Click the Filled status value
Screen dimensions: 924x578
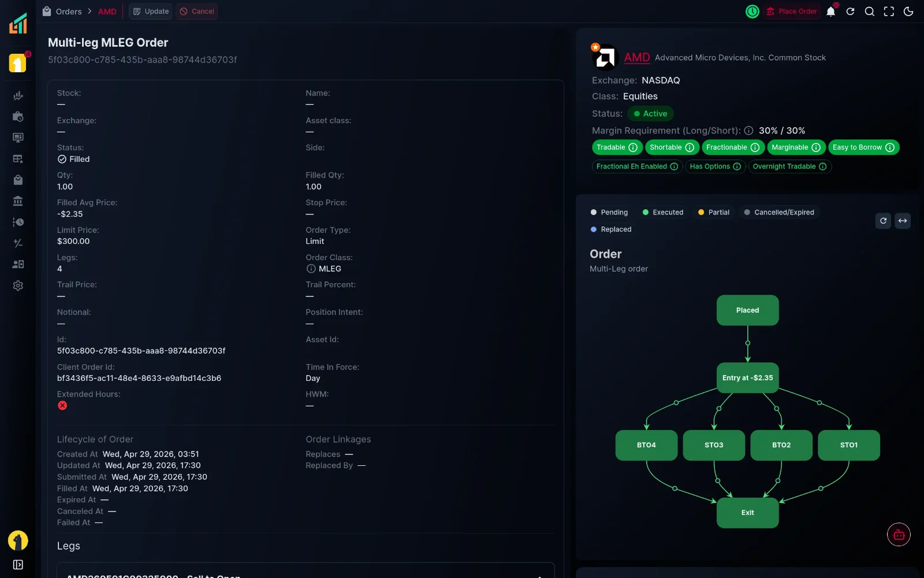(x=73, y=159)
